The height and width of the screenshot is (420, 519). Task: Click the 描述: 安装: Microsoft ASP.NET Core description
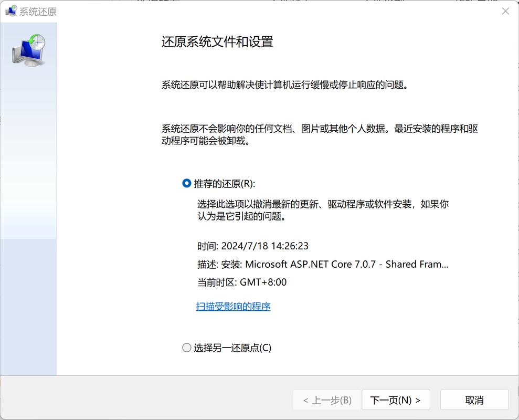[x=323, y=264]
